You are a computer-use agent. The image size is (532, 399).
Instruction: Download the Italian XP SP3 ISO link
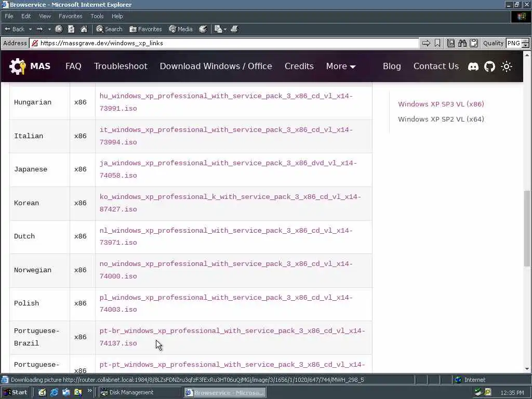pyautogui.click(x=227, y=136)
